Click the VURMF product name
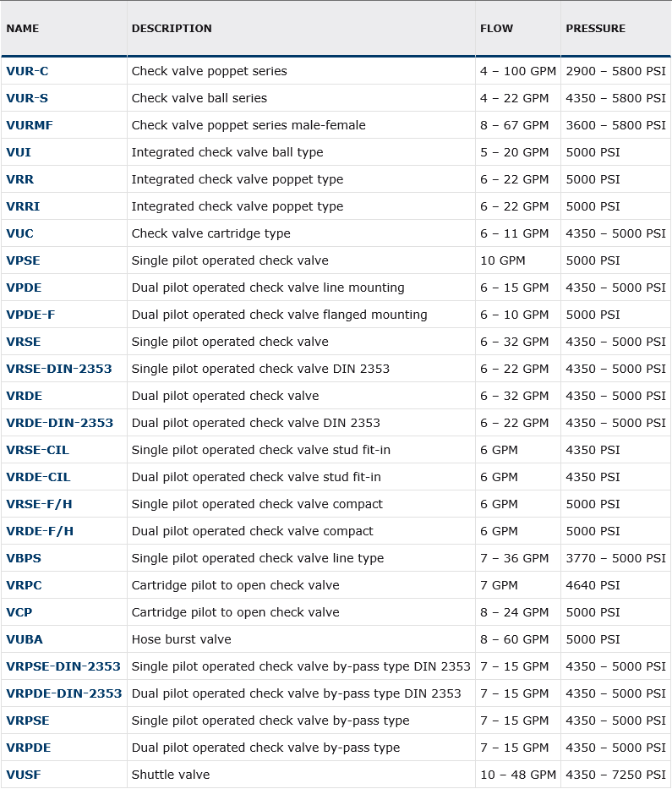Viewport: 672px width, 789px height. coord(30,125)
